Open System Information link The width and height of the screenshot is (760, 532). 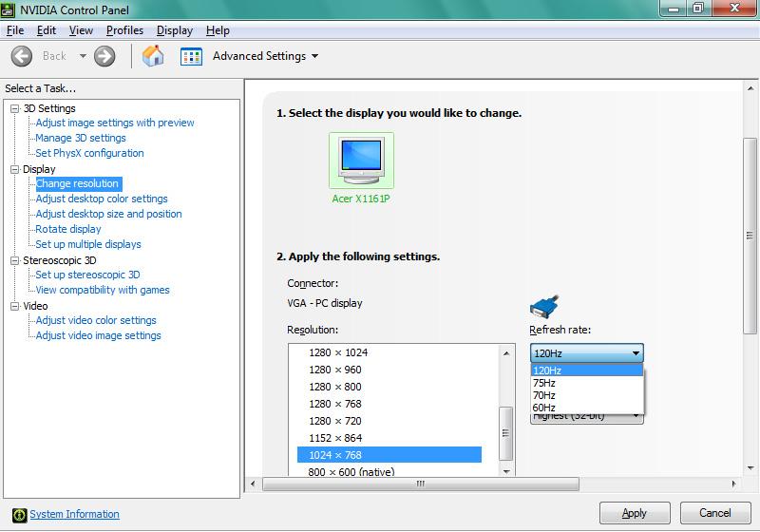(75, 514)
